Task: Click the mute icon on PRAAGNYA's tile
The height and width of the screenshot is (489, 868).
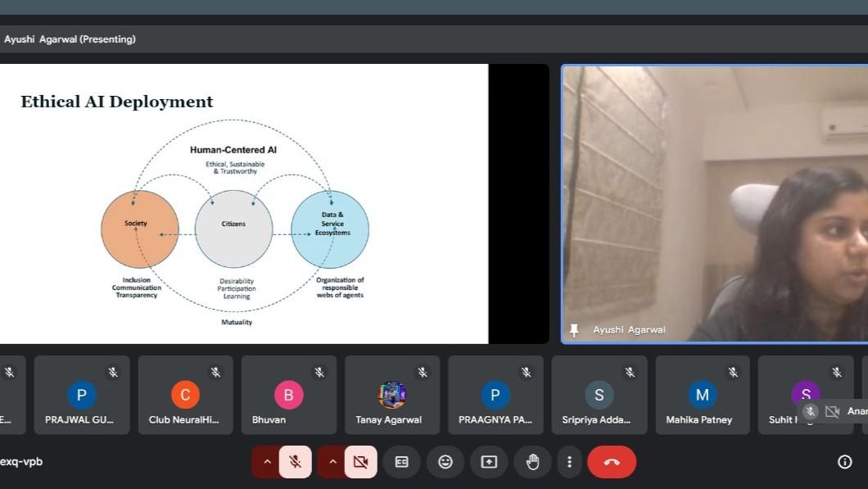Action: click(x=526, y=371)
